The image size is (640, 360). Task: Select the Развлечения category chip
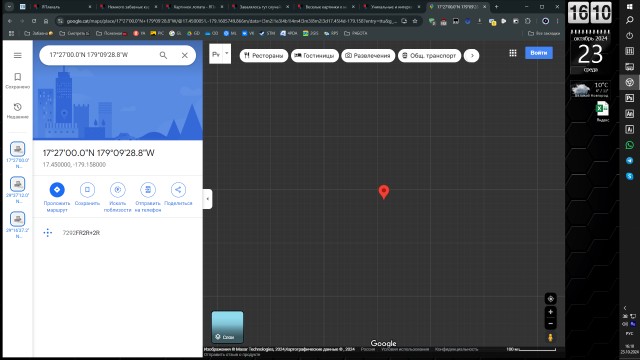pyautogui.click(x=368, y=56)
